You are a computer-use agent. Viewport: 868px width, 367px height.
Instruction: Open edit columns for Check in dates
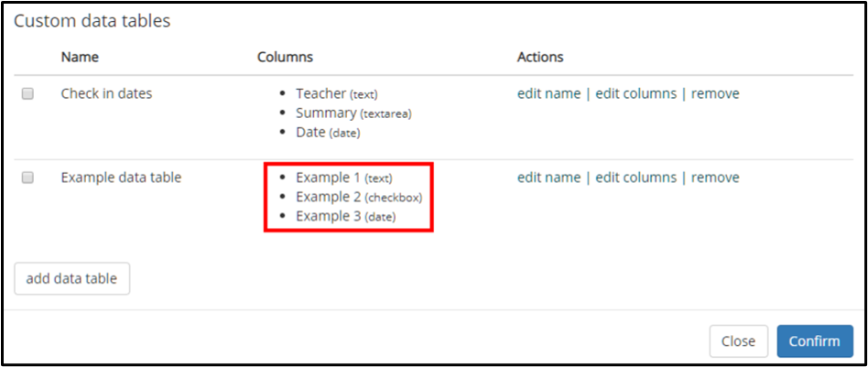pos(635,93)
